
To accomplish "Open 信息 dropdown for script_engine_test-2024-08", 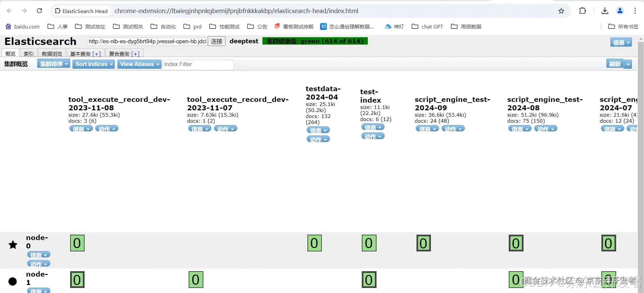I will pyautogui.click(x=520, y=129).
